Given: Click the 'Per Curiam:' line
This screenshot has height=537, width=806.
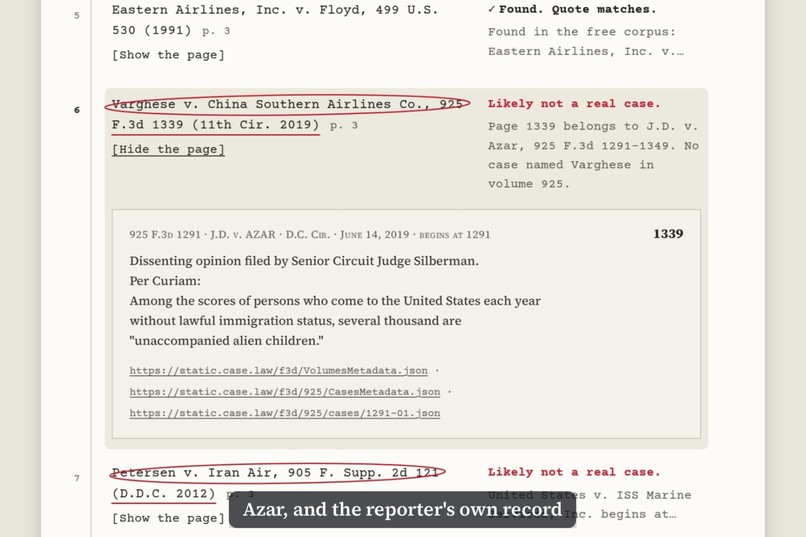Looking at the screenshot, I should tap(165, 281).
